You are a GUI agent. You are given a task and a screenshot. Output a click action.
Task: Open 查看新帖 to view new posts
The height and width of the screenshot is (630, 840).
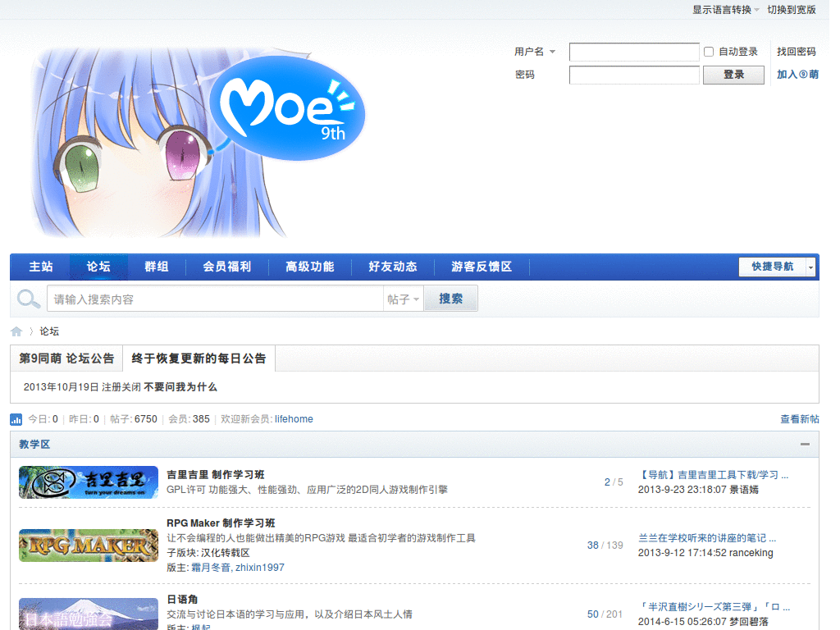[799, 419]
